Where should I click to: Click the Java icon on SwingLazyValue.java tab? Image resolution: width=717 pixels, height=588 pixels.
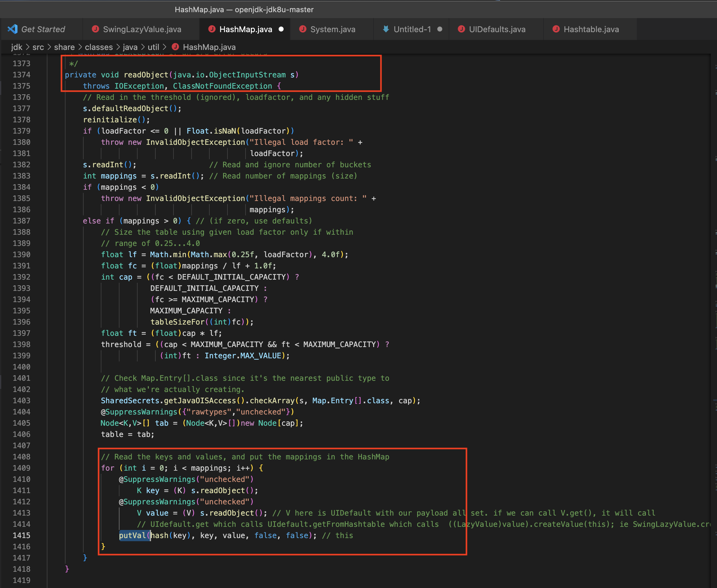[x=95, y=29]
